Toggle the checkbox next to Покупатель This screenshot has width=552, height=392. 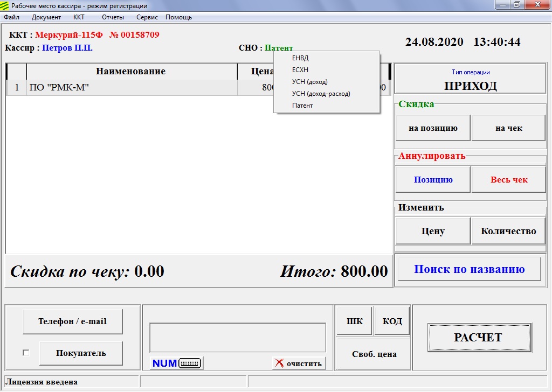pos(26,353)
